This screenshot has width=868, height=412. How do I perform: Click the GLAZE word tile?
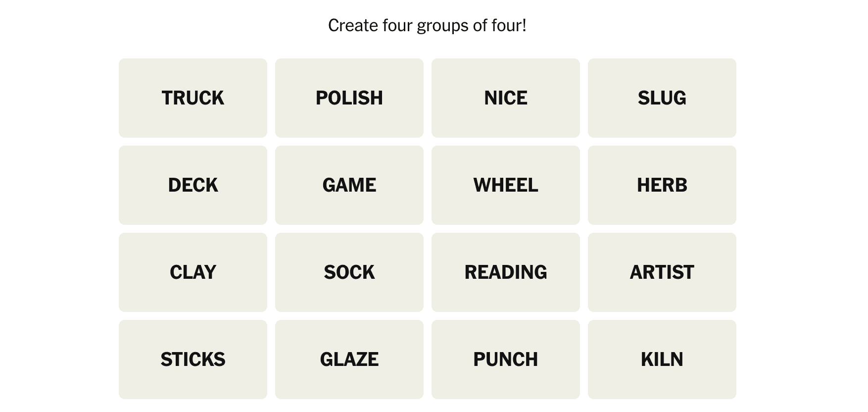point(349,360)
